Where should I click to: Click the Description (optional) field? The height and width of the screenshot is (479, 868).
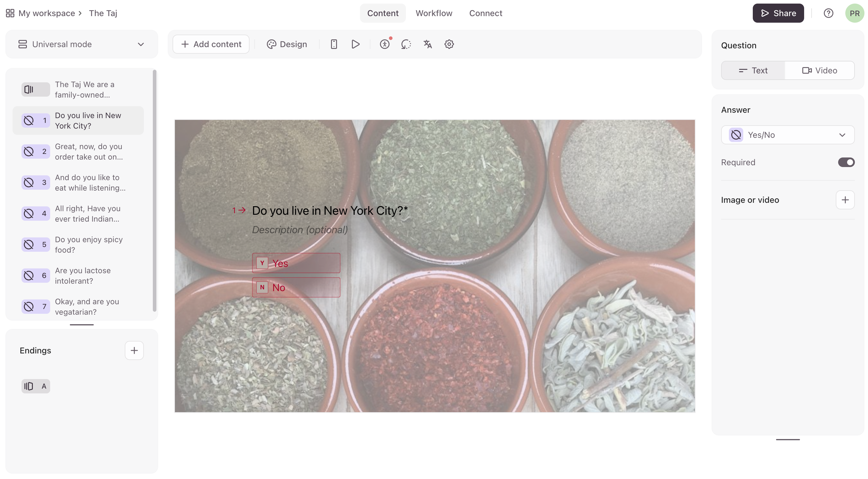tap(300, 230)
